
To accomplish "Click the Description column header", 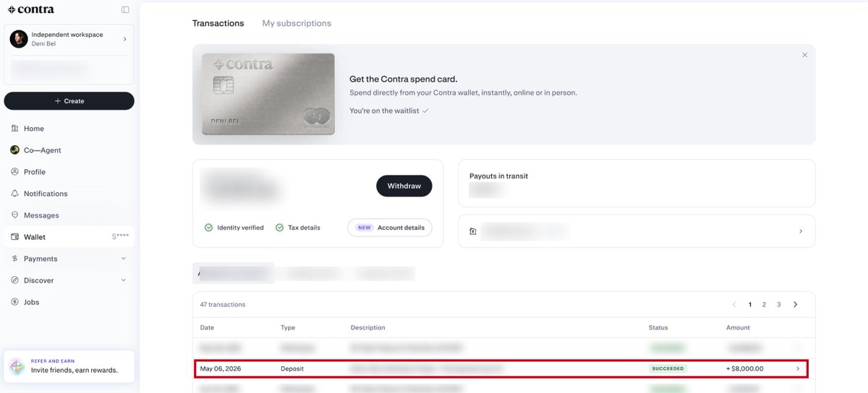I will [368, 328].
